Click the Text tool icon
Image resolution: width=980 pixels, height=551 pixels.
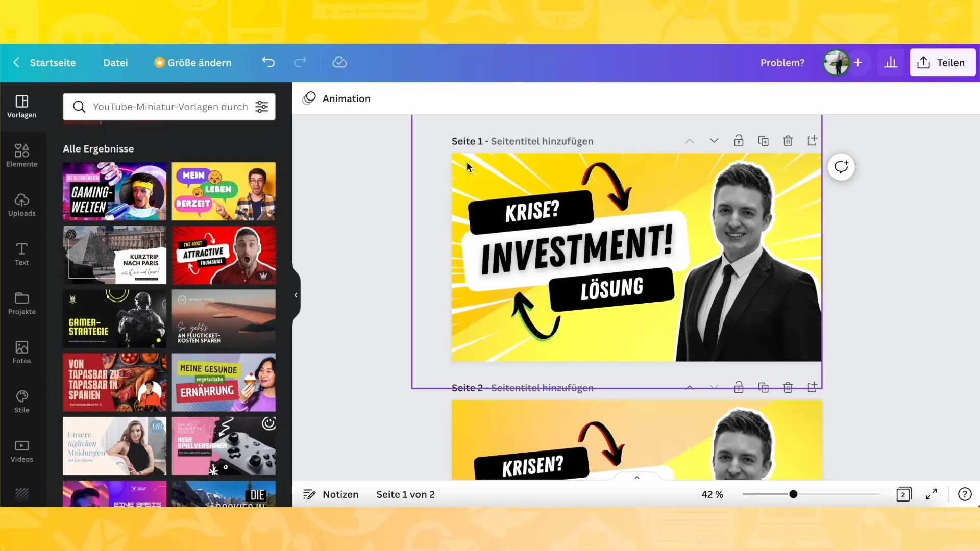[21, 254]
